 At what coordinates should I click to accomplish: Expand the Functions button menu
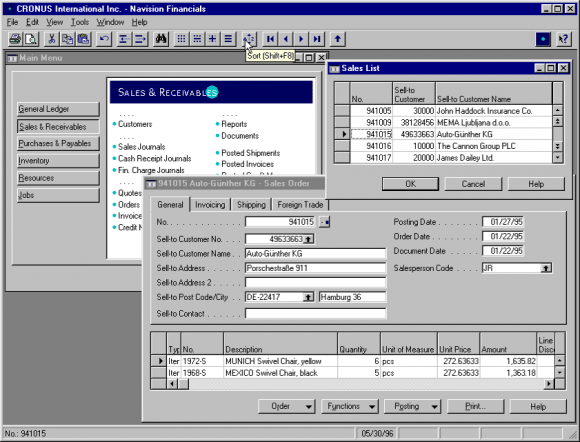pyautogui.click(x=372, y=406)
